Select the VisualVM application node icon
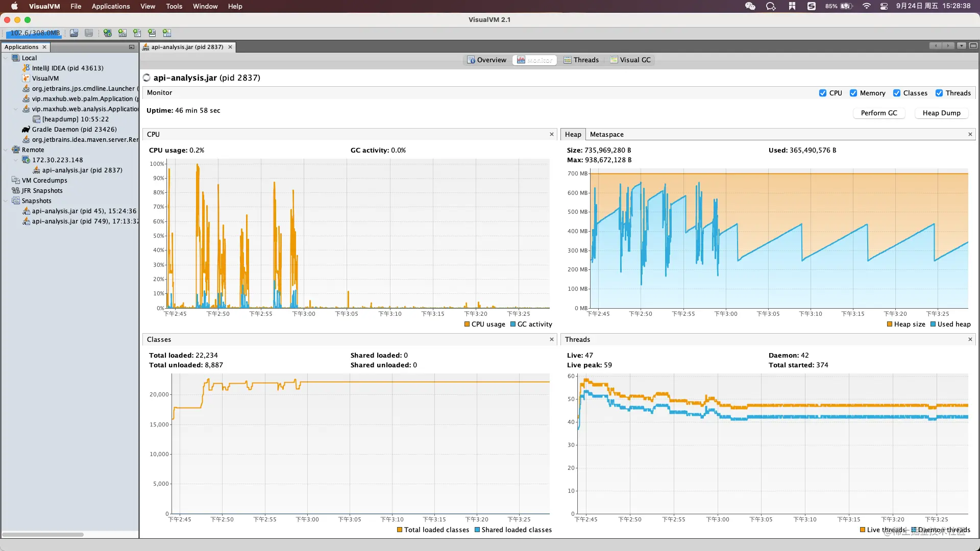This screenshot has height=551, width=980. pyautogui.click(x=26, y=78)
